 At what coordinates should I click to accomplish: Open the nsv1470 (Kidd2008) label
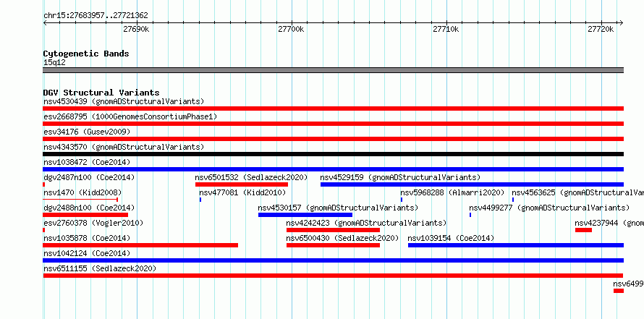coord(82,192)
